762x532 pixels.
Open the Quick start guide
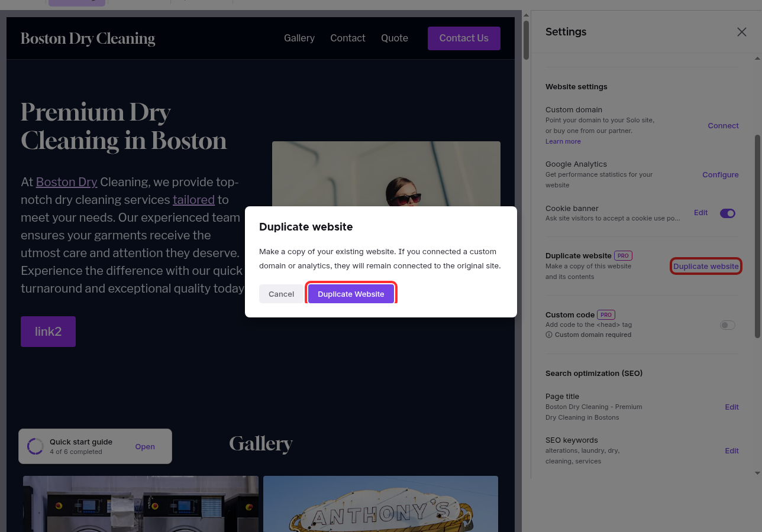[x=145, y=447]
